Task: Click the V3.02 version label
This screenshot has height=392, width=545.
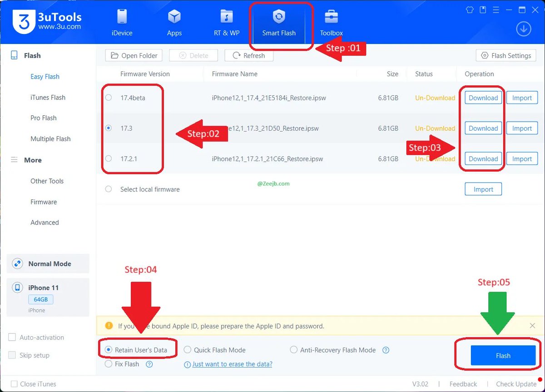Action: point(421,384)
